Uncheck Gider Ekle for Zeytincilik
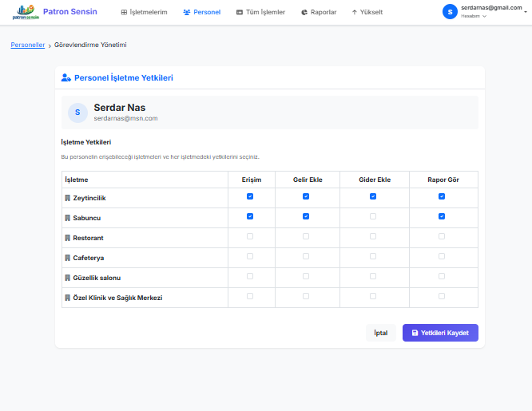Image resolution: width=532 pixels, height=411 pixels. [x=373, y=196]
